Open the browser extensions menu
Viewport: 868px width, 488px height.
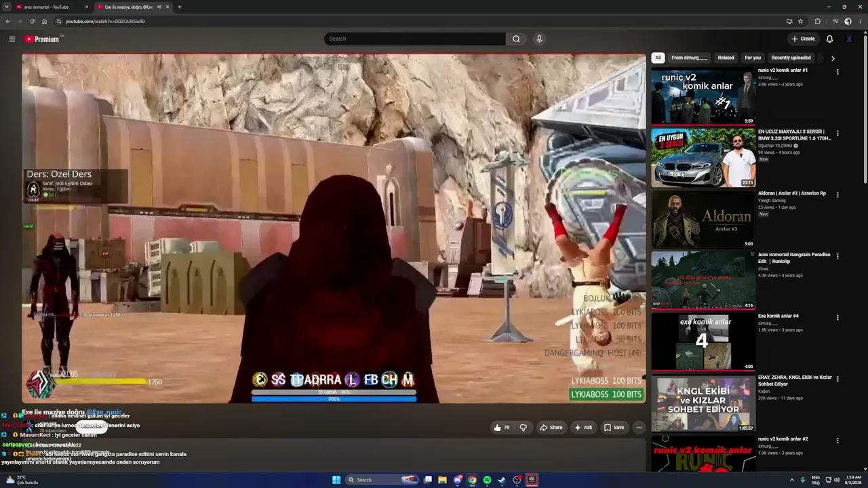point(817,21)
